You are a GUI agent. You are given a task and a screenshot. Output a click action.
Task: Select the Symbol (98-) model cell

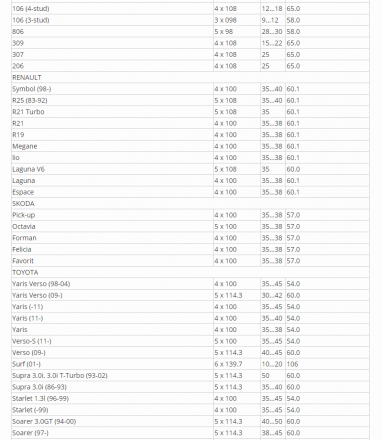(x=112, y=89)
